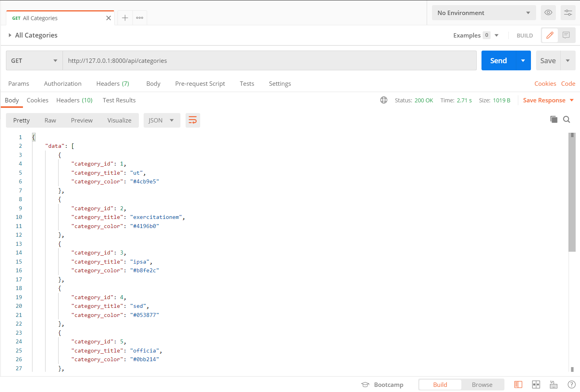Open the manage environments settings icon
This screenshot has height=392, width=580.
click(x=568, y=13)
